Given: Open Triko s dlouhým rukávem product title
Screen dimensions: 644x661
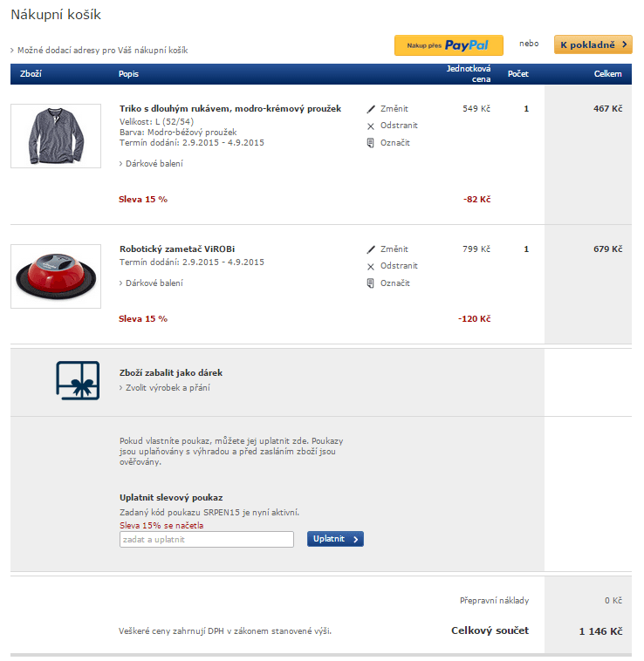Looking at the screenshot, I should pyautogui.click(x=230, y=109).
